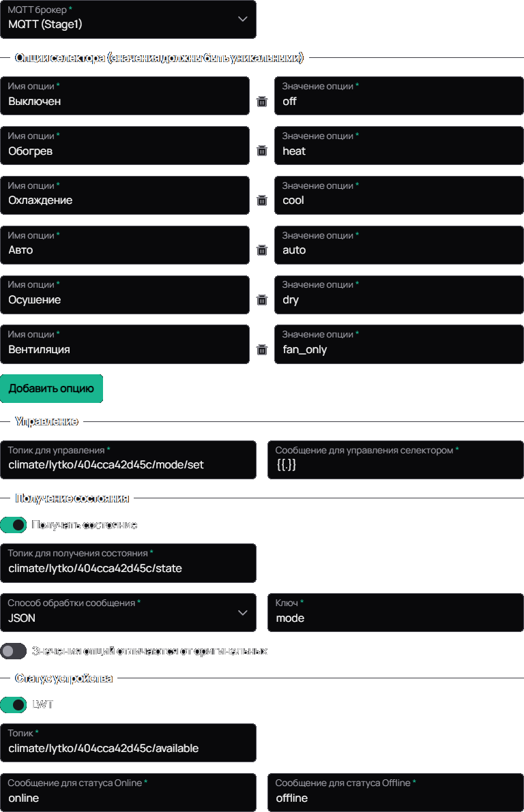This screenshot has height=812, width=524.
Task: Select the auto option value field
Action: coord(399,245)
